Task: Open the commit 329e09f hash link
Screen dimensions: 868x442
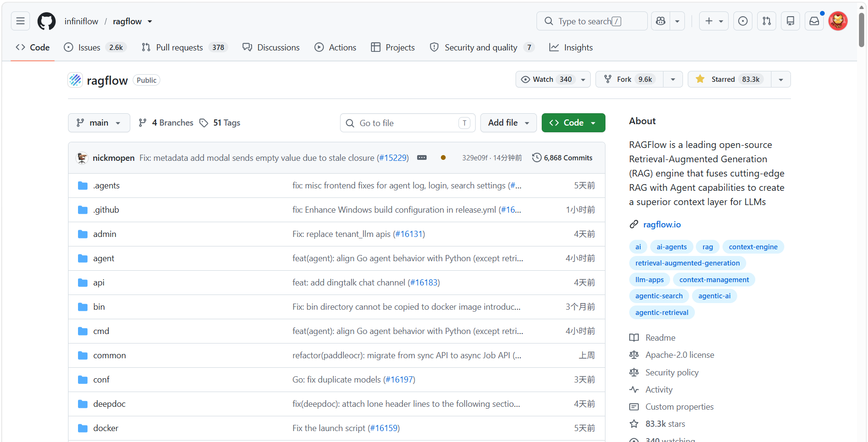Action: click(475, 158)
